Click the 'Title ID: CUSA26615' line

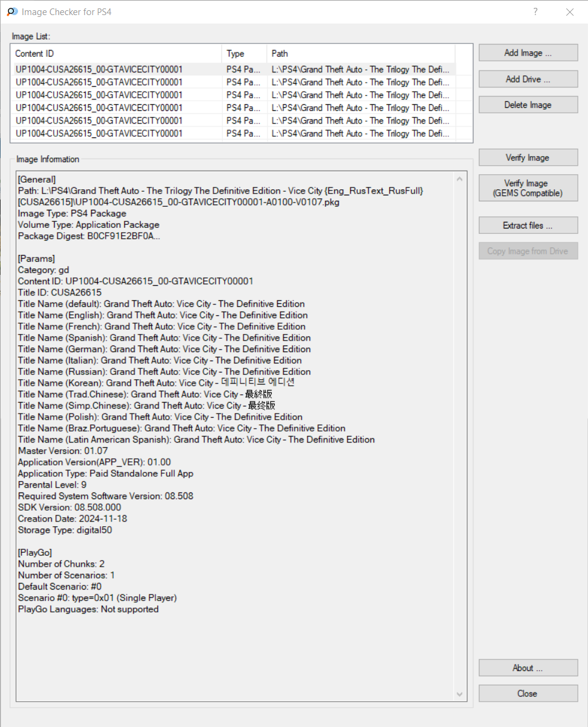(x=60, y=292)
